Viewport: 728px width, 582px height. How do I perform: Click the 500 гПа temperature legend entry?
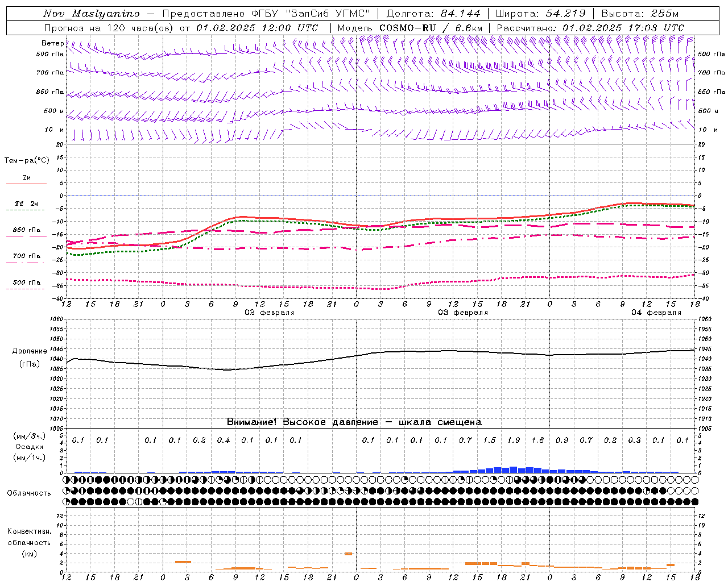(27, 282)
